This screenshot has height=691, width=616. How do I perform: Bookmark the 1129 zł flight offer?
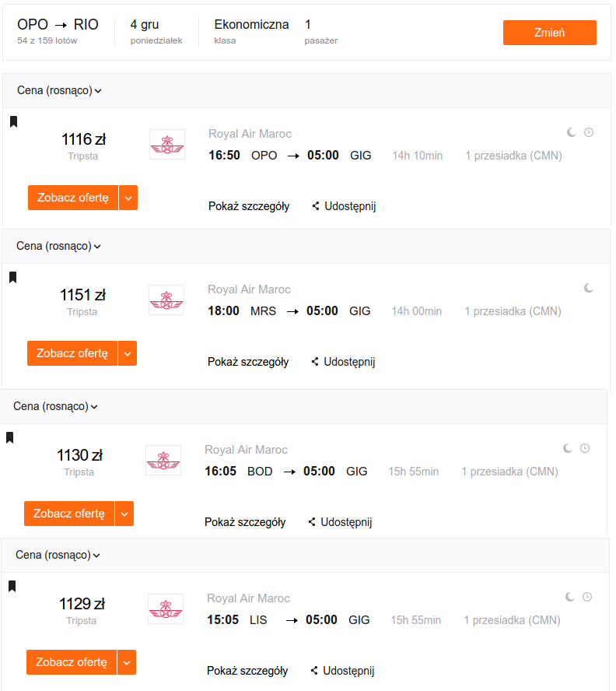(x=12, y=586)
